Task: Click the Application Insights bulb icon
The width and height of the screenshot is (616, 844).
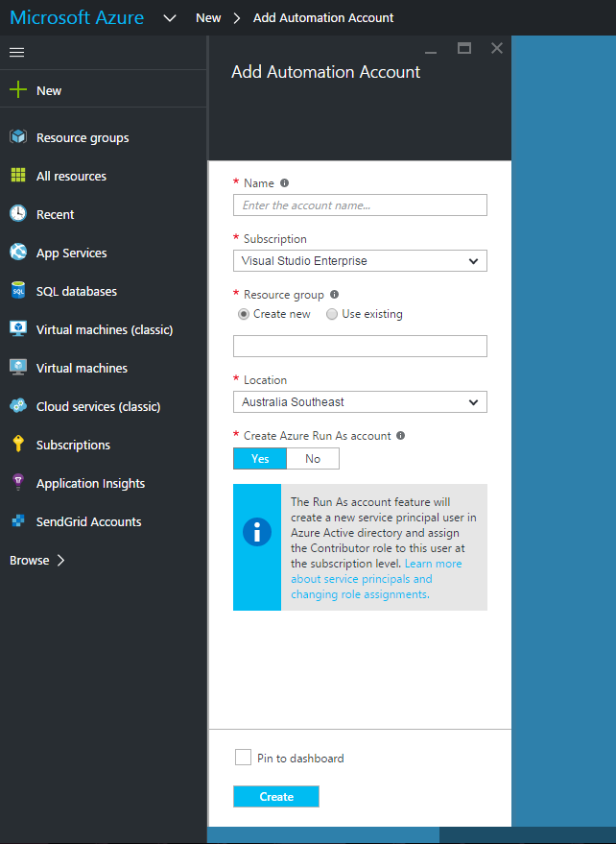Action: coord(18,482)
